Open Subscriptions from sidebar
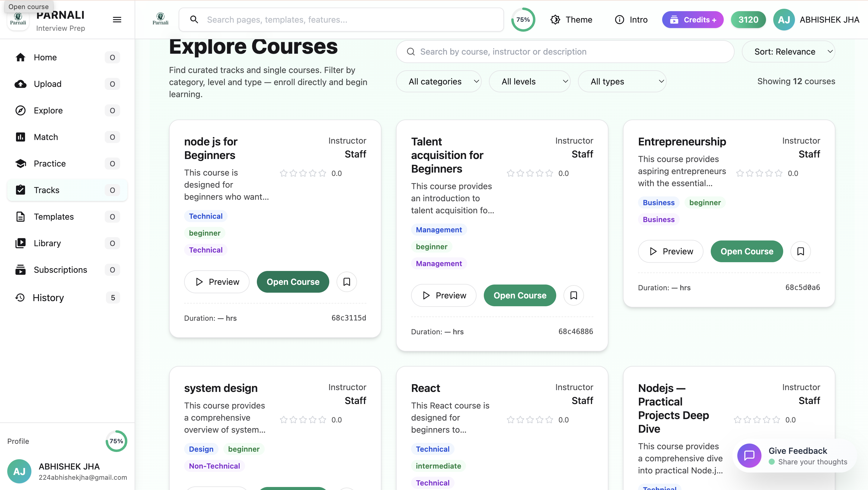 click(67, 270)
